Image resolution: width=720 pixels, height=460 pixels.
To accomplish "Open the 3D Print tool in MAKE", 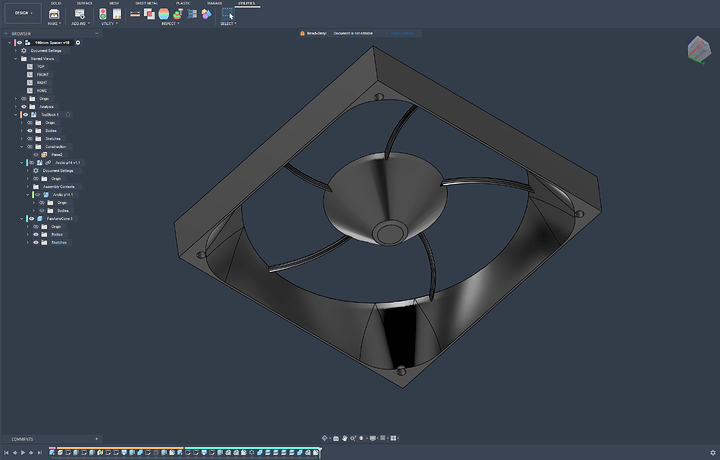I will (54, 14).
